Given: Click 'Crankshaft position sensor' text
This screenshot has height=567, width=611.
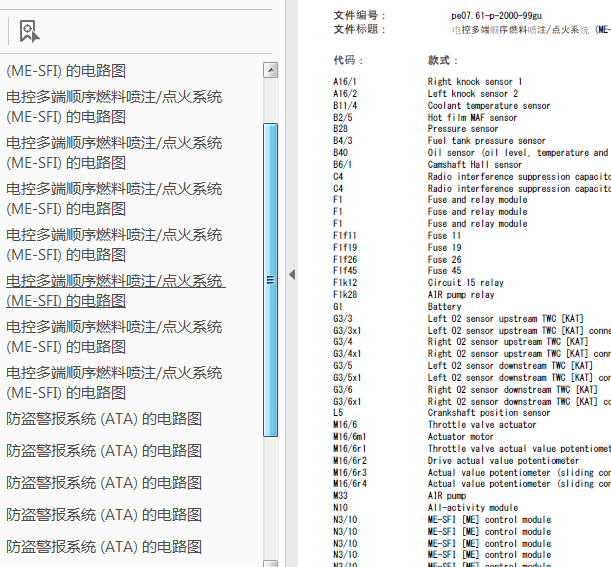Looking at the screenshot, I should pos(489,413).
